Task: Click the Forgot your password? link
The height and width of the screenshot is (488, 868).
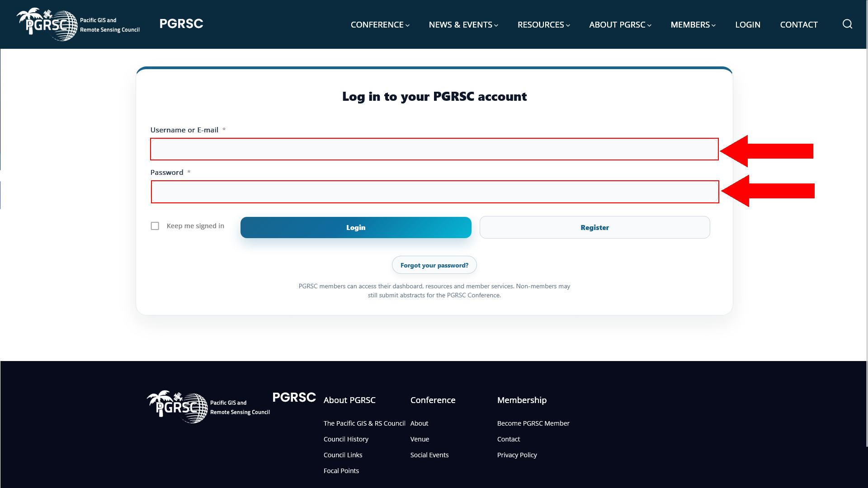Action: (434, 265)
